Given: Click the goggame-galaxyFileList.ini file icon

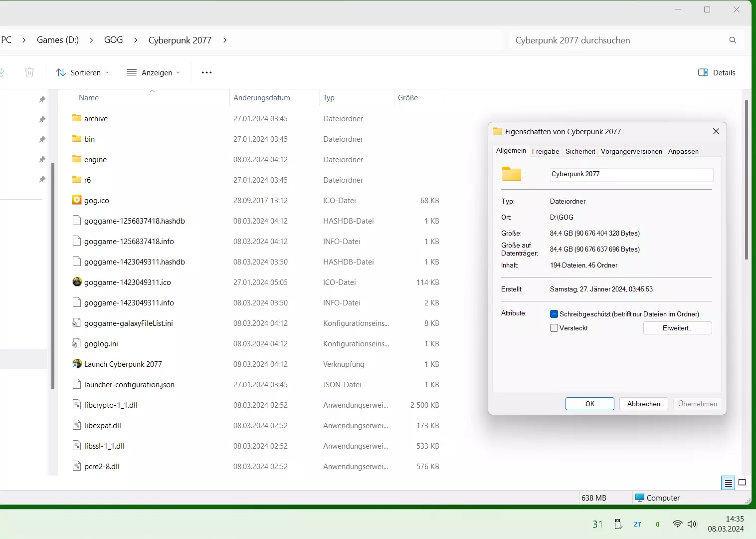Looking at the screenshot, I should click(76, 323).
